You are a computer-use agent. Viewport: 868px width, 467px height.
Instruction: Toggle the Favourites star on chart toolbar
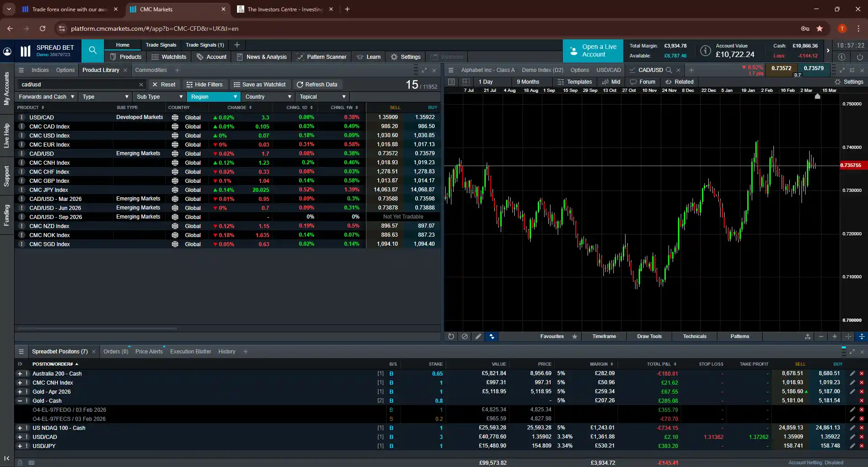tap(574, 336)
